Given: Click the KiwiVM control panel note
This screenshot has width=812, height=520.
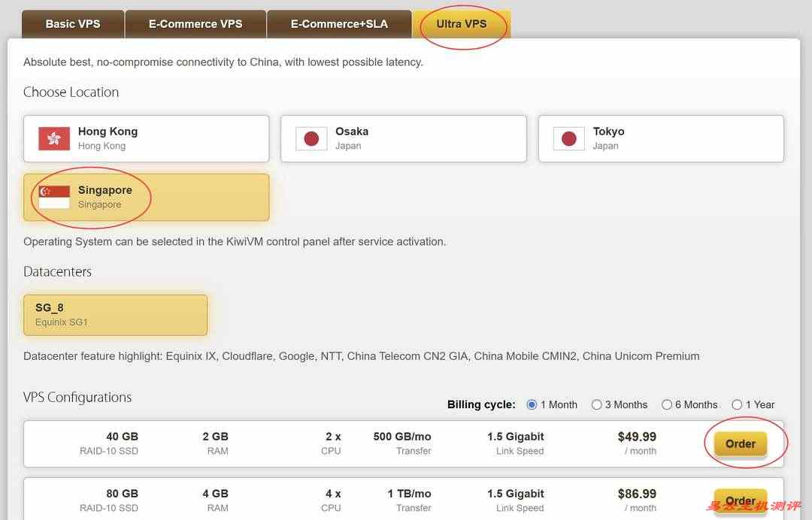Looking at the screenshot, I should point(235,242).
